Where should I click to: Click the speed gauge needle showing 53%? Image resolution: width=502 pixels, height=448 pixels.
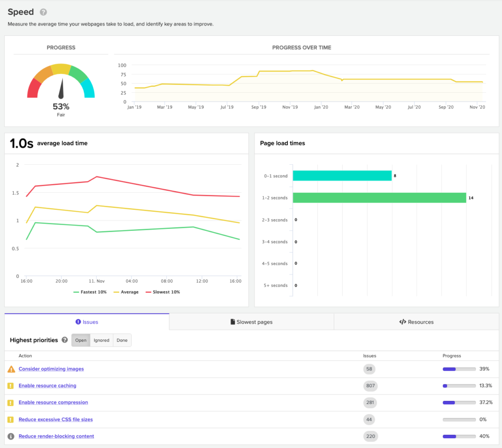pyautogui.click(x=61, y=88)
